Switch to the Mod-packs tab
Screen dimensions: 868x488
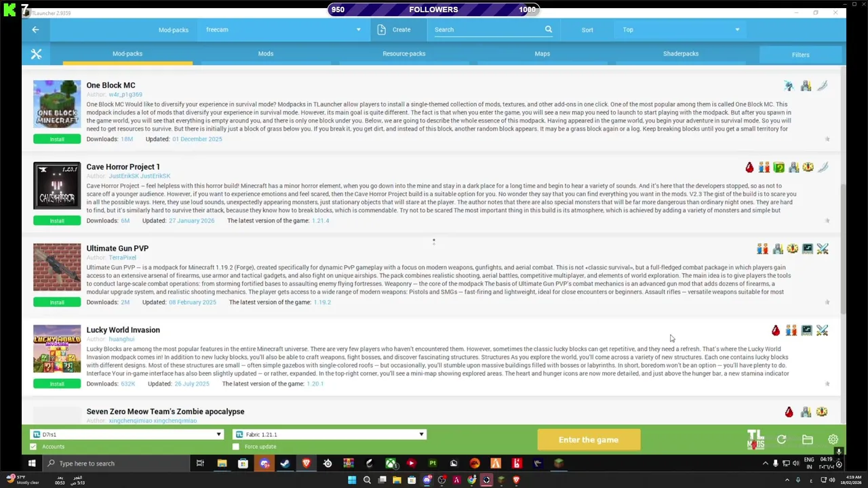click(127, 54)
